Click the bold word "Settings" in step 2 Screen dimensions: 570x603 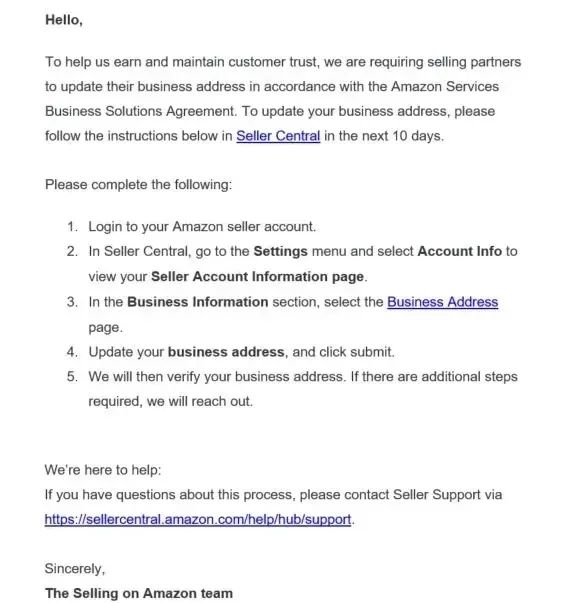coord(280,251)
